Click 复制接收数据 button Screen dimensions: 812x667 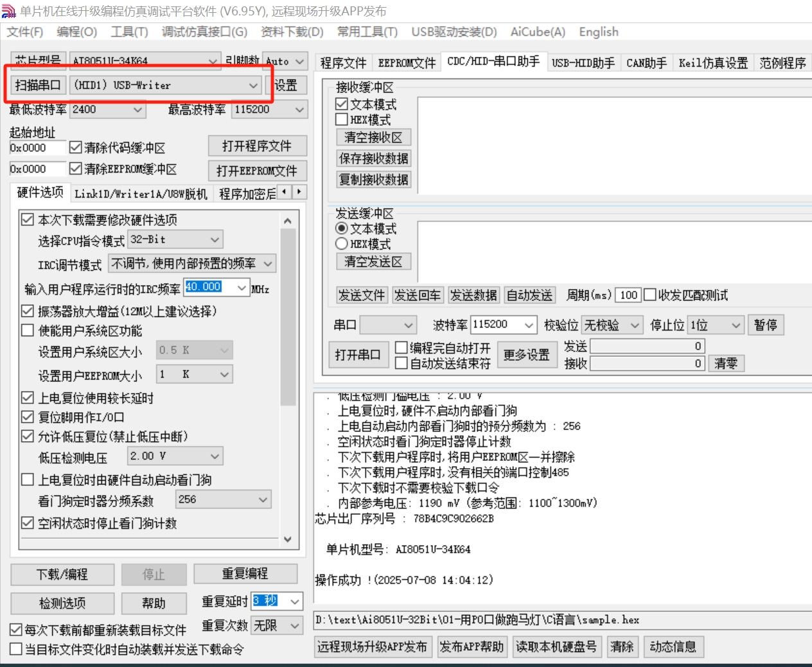tap(373, 180)
